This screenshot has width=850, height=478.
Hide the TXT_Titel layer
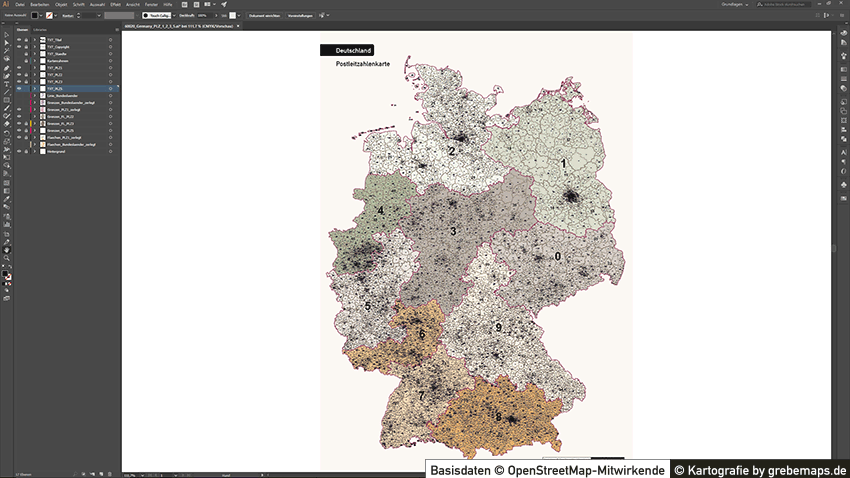pos(19,39)
